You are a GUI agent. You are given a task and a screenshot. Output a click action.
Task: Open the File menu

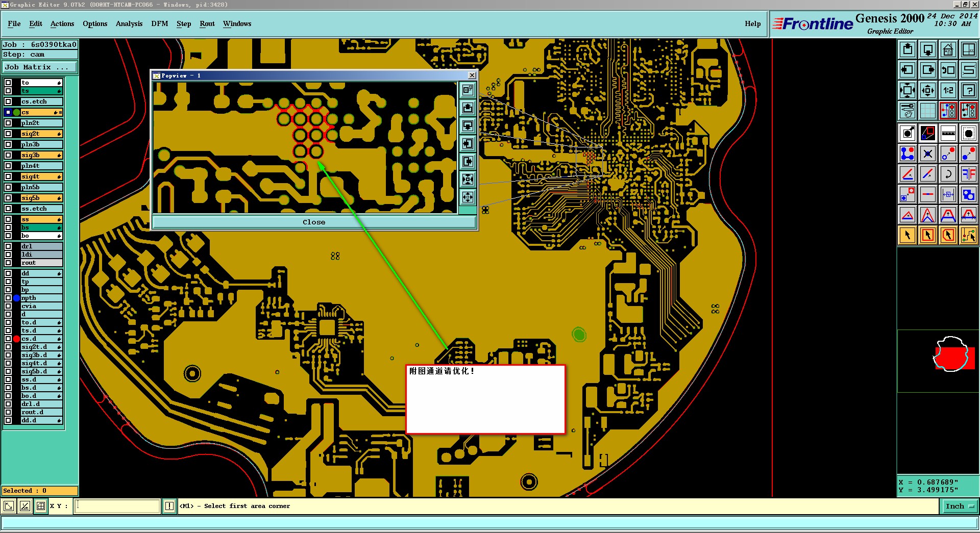(14, 23)
